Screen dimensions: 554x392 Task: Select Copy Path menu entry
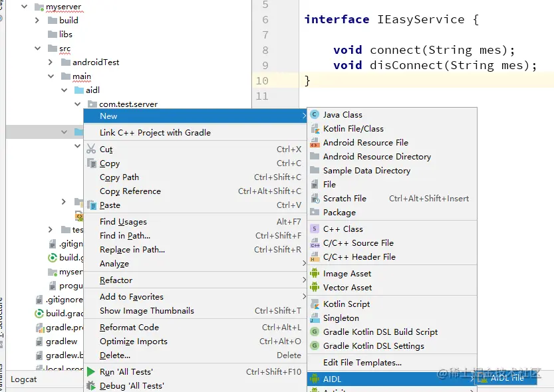[195, 177]
